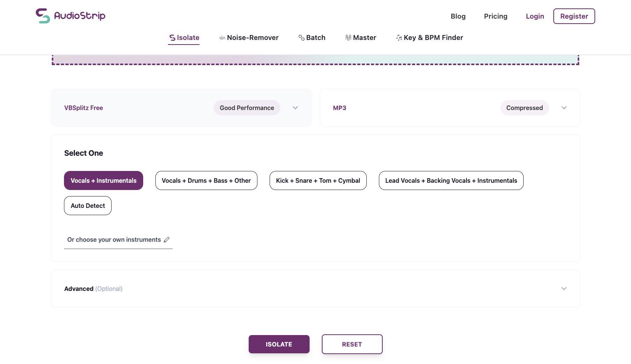Click the Key & BPM Finder music icon

(399, 38)
